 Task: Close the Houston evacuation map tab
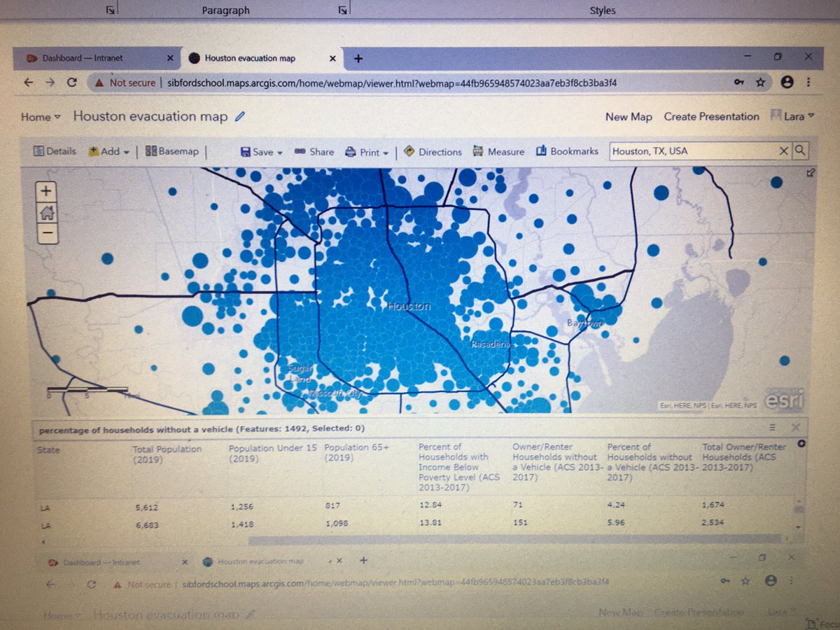coord(333,59)
